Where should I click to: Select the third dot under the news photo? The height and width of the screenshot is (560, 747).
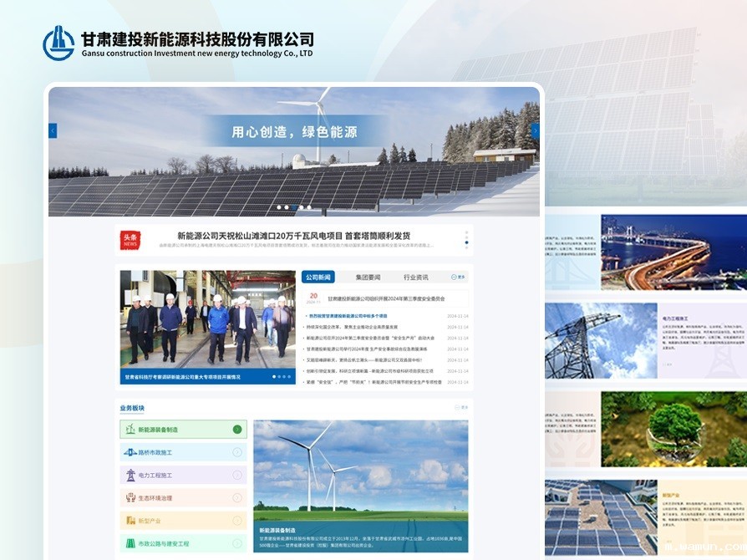[284, 377]
